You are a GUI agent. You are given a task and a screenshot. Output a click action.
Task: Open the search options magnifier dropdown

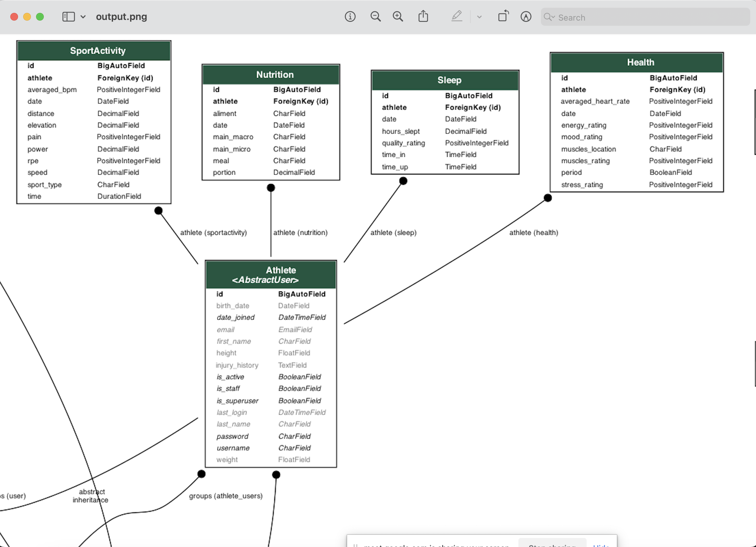pos(549,17)
